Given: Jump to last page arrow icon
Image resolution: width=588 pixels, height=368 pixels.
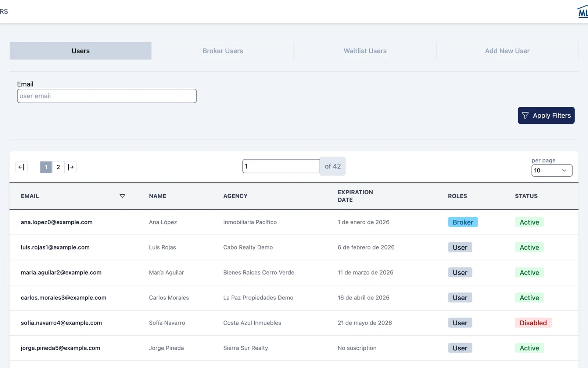Looking at the screenshot, I should [71, 167].
